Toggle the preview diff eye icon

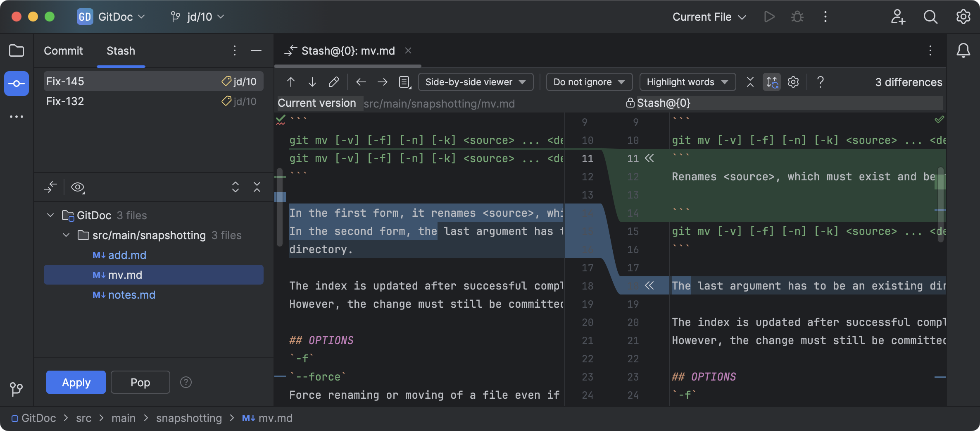[78, 187]
